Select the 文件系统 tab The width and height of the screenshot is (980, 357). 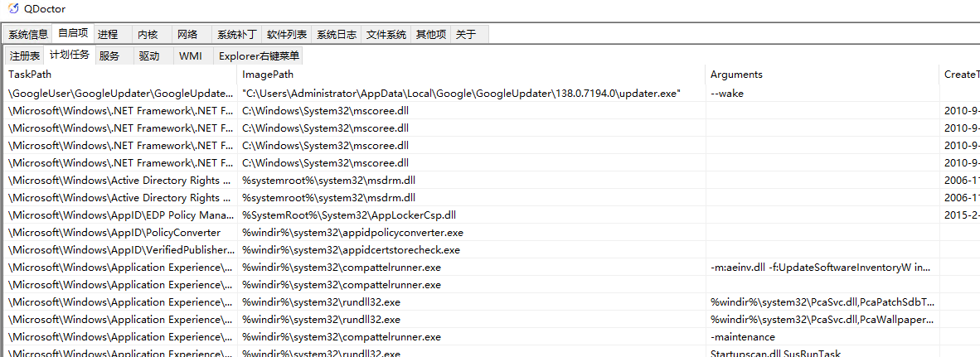(x=386, y=35)
